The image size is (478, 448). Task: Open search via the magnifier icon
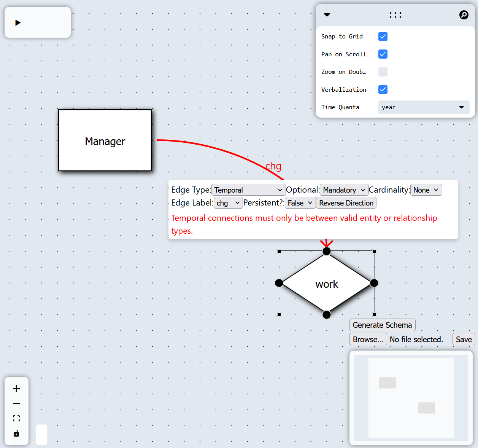pyautogui.click(x=464, y=14)
